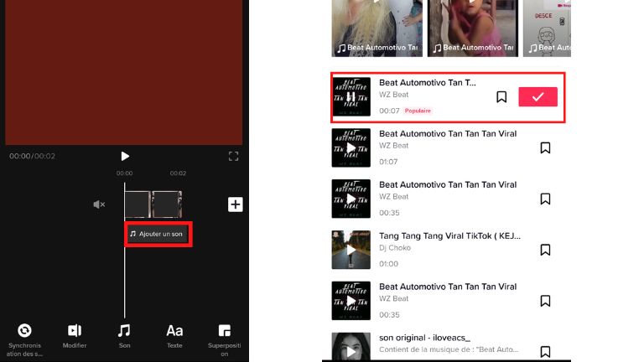This screenshot has width=644, height=362.
Task: Open the Synchronisation des sons tool
Action: coord(24,340)
